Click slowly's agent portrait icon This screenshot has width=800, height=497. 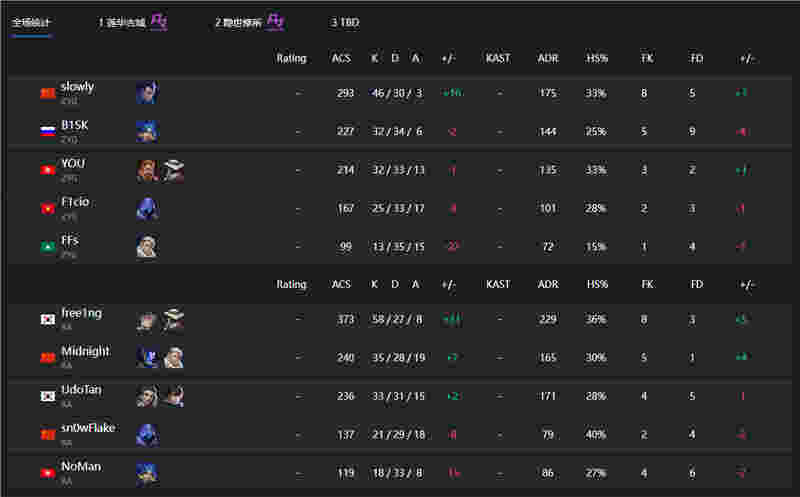click(146, 93)
